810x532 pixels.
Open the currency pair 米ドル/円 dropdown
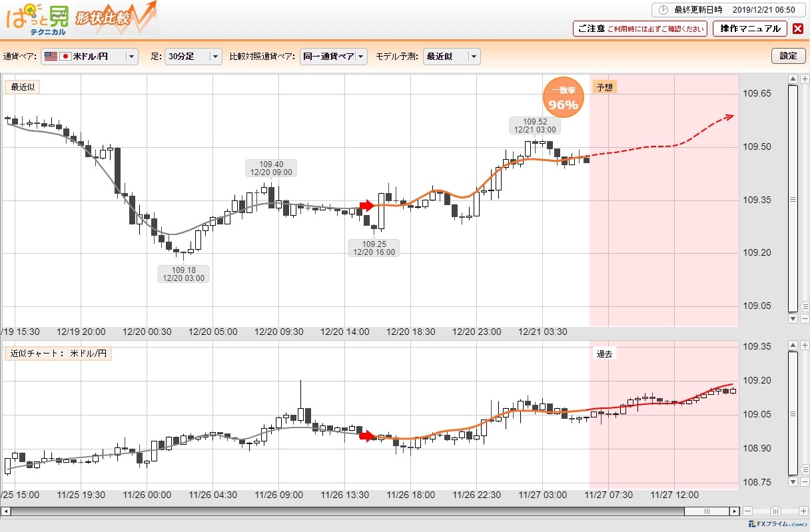[89, 57]
